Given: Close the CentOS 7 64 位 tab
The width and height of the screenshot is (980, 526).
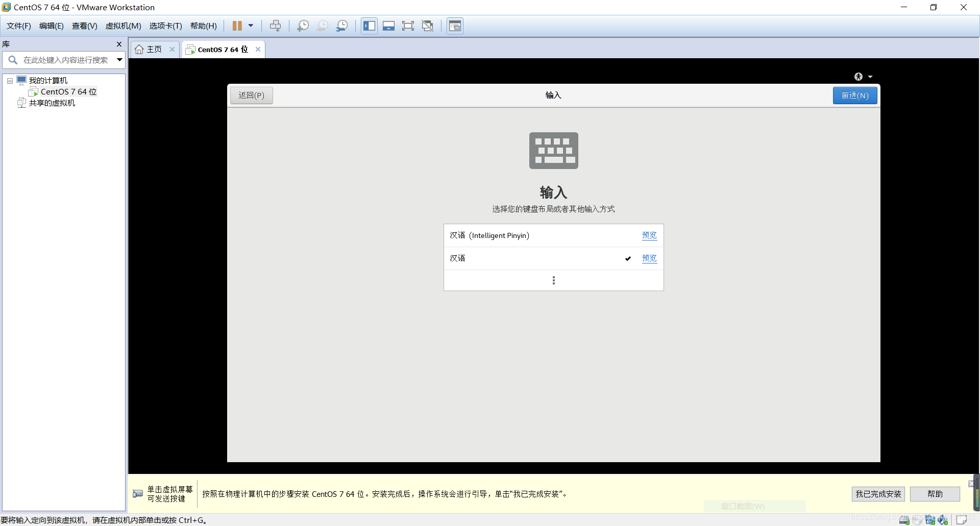Looking at the screenshot, I should [258, 50].
